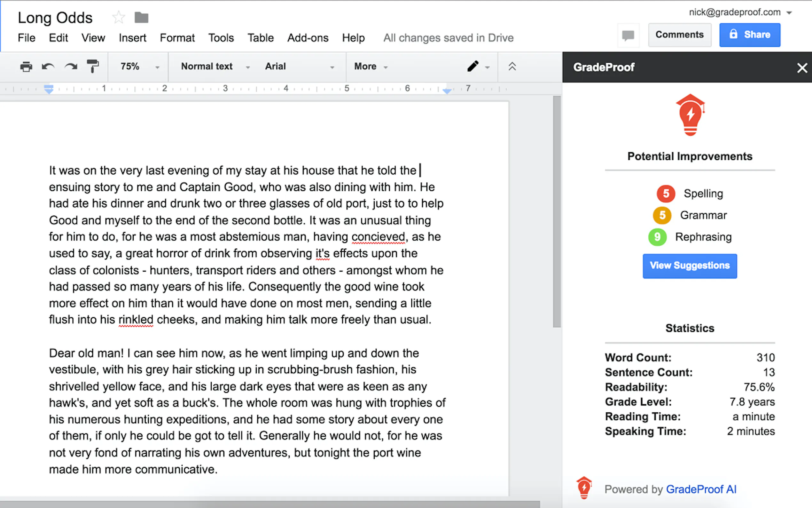Viewport: 812px width, 508px height.
Task: Follow the GradeProof AI link
Action: 701,489
